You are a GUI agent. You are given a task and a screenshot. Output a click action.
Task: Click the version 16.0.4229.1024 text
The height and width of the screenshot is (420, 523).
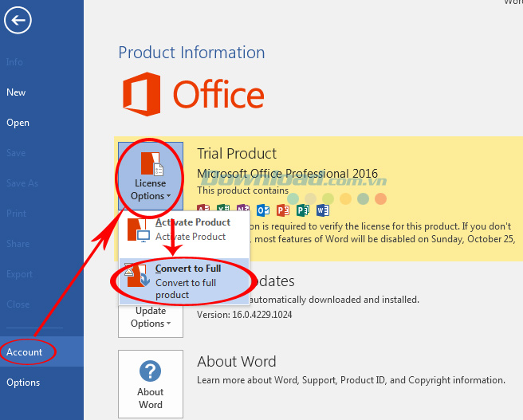(x=244, y=315)
